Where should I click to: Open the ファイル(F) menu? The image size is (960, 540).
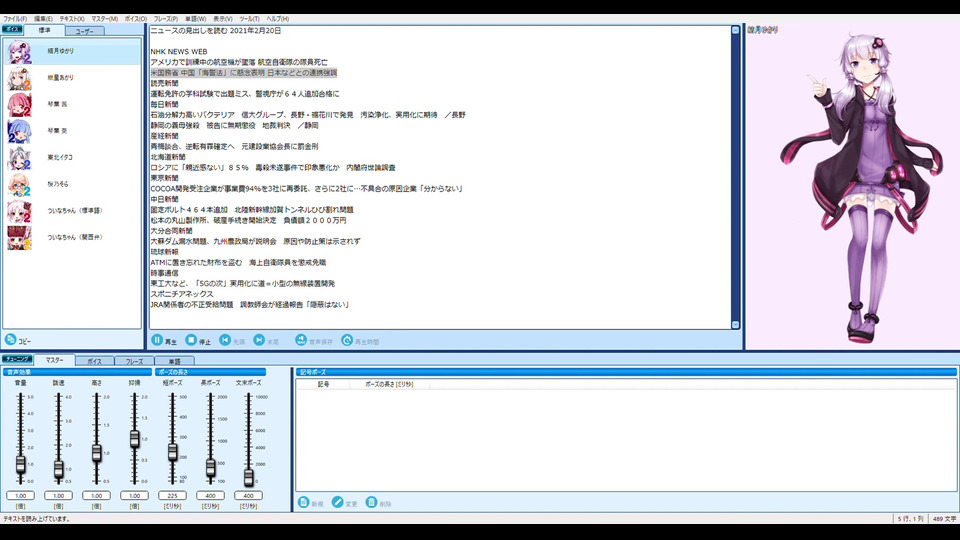tap(15, 19)
